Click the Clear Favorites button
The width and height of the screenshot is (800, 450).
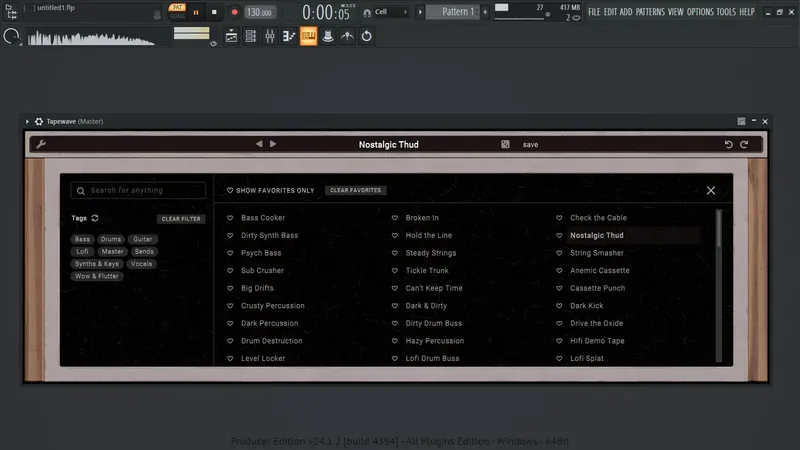(356, 190)
